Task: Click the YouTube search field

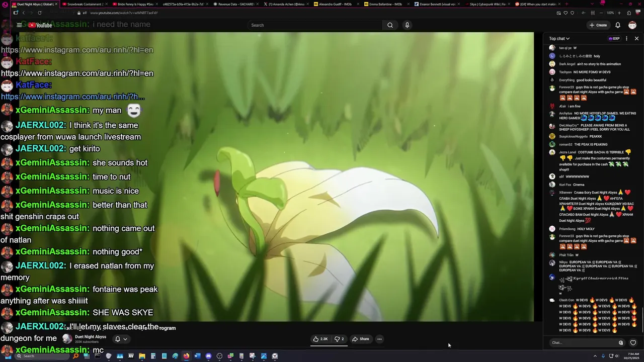Action: tap(315, 25)
